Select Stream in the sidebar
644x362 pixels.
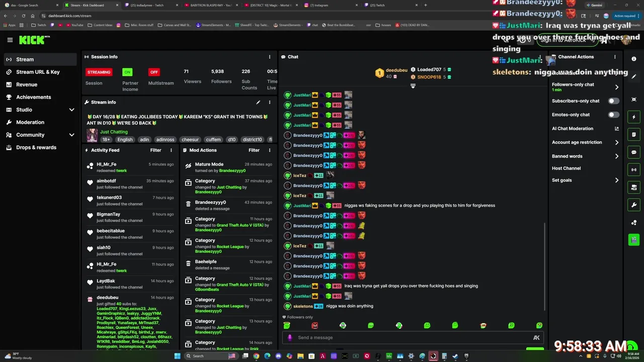point(40,59)
